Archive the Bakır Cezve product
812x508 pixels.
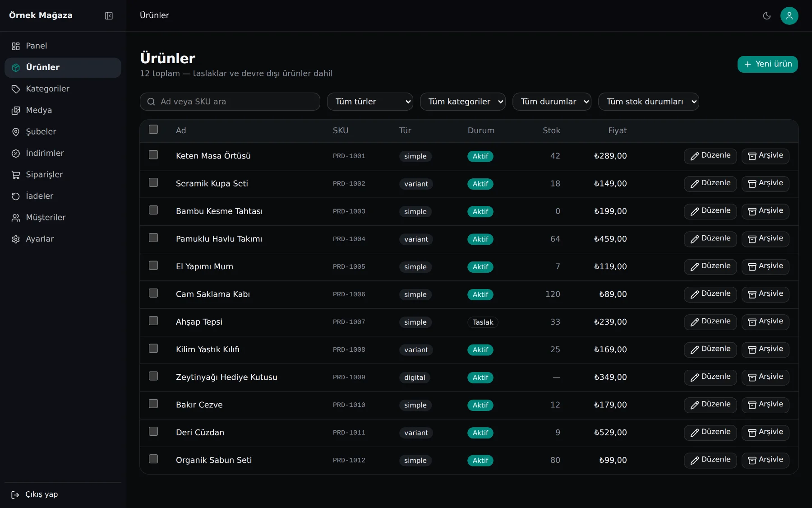(x=766, y=405)
